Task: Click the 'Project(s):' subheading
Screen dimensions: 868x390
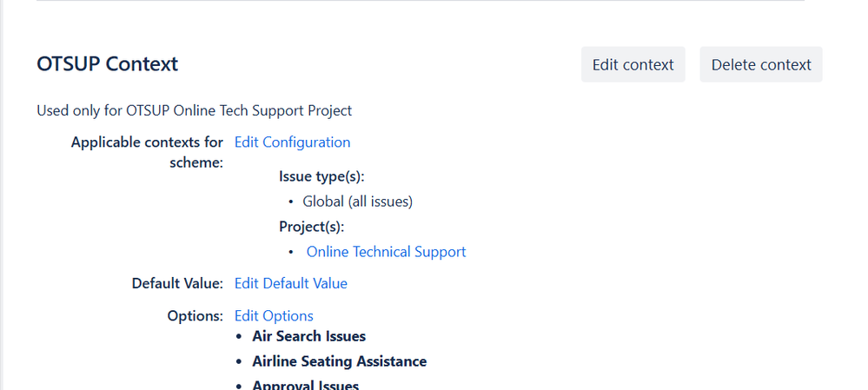Action: click(x=311, y=227)
